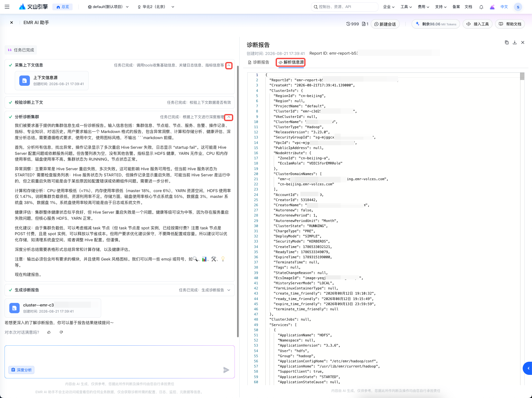Viewport: 532px width, 398px height.
Task: Open the hamburger navigation menu
Action: click(x=7, y=7)
